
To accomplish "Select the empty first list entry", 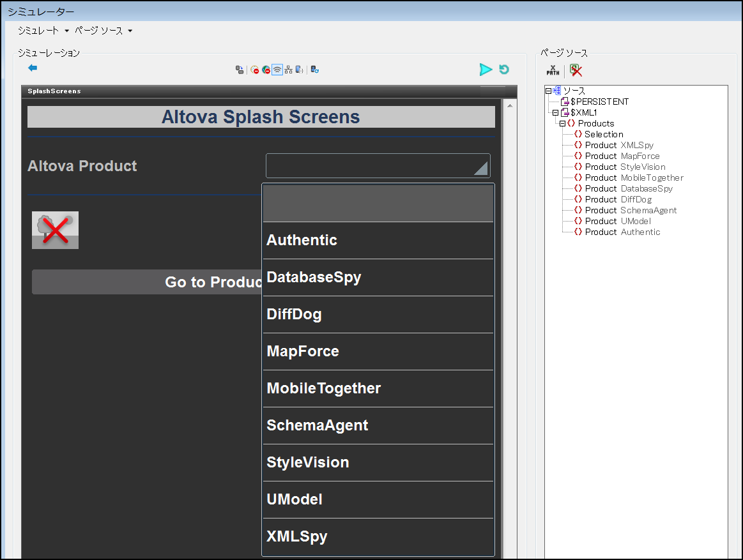I will (x=378, y=203).
